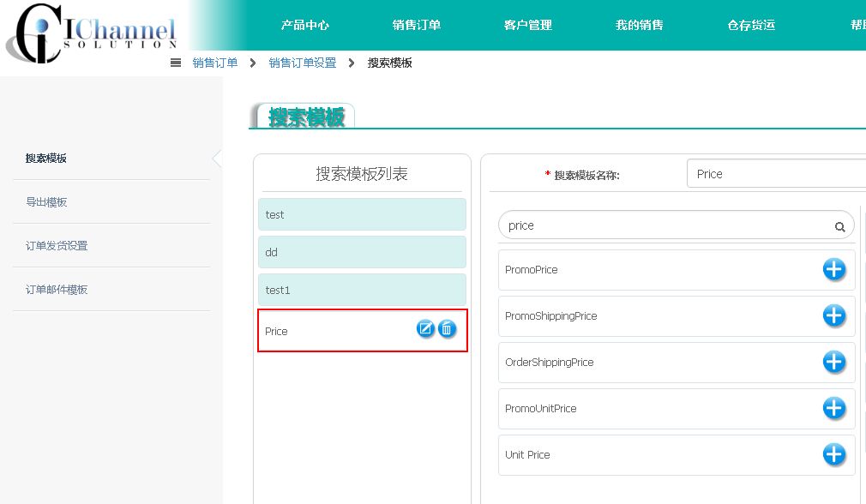Click the Unit Price field label
The height and width of the screenshot is (504, 866).
pyautogui.click(x=527, y=454)
